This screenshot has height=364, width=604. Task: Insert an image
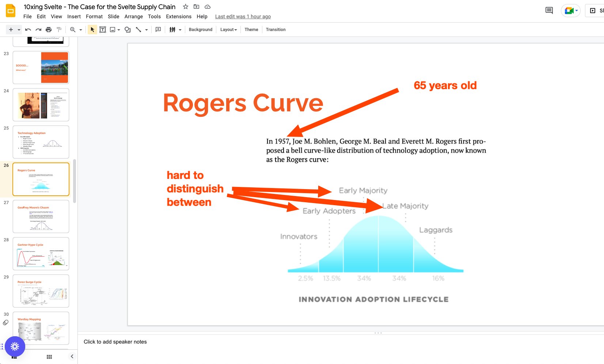click(113, 30)
